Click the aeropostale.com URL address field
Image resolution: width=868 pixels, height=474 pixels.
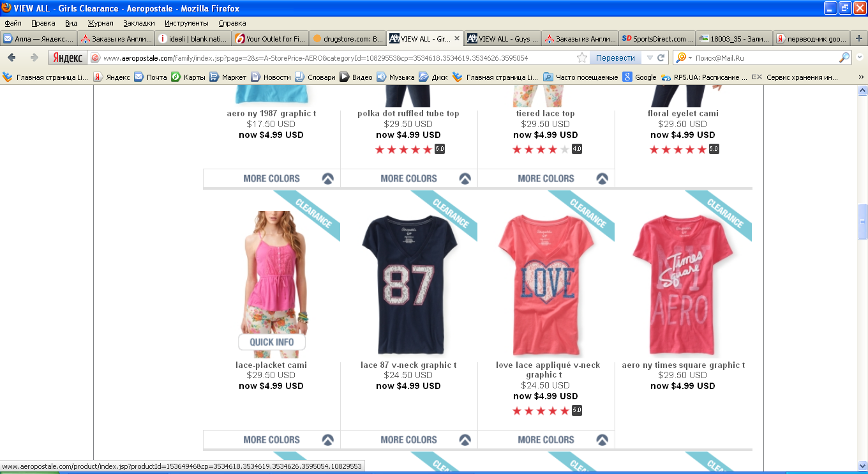tap(338, 57)
